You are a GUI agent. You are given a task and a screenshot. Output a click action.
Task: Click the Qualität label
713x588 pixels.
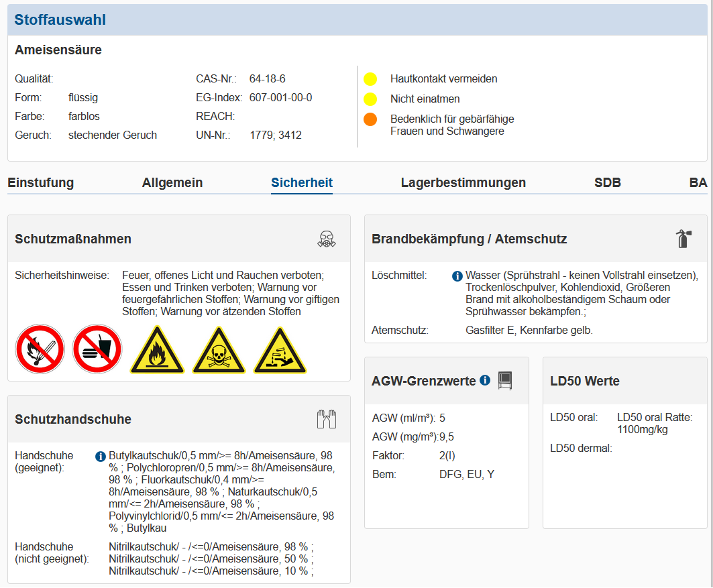34,79
